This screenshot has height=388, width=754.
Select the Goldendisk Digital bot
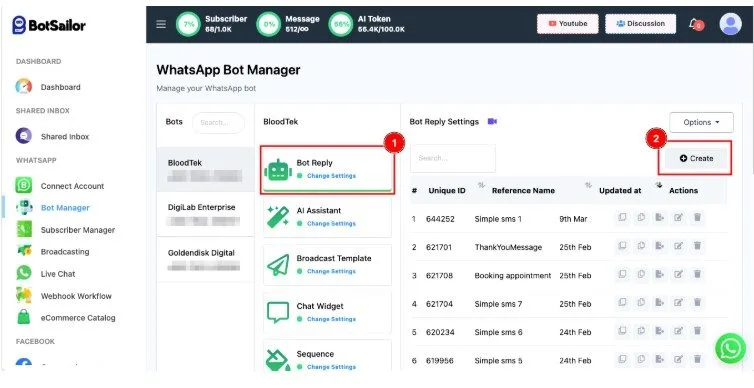point(205,259)
